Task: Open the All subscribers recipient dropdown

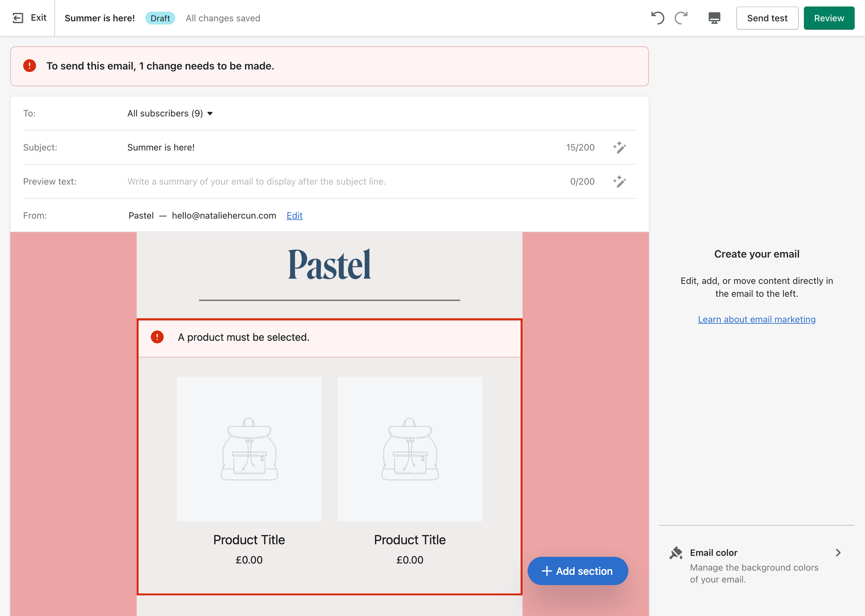Action: click(170, 113)
